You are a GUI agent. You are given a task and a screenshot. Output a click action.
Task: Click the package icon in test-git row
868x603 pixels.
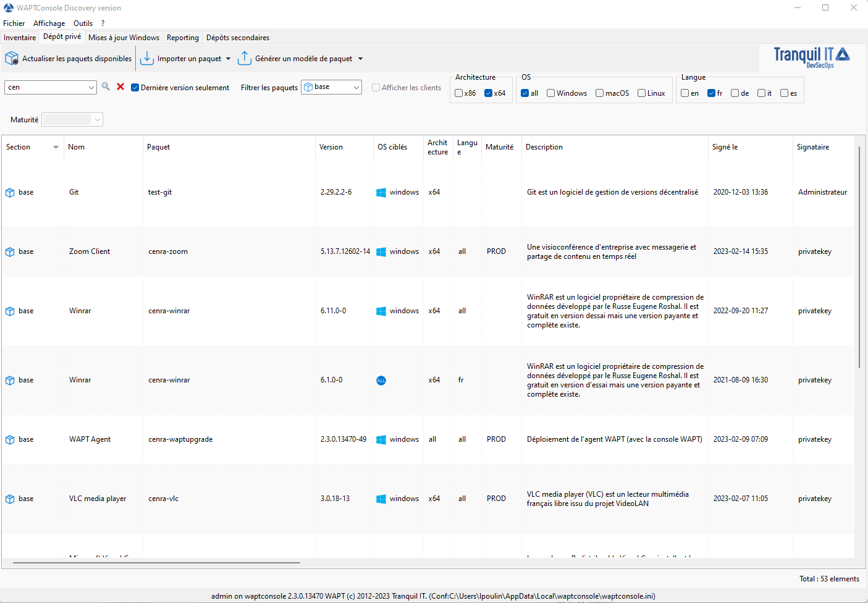pos(10,192)
